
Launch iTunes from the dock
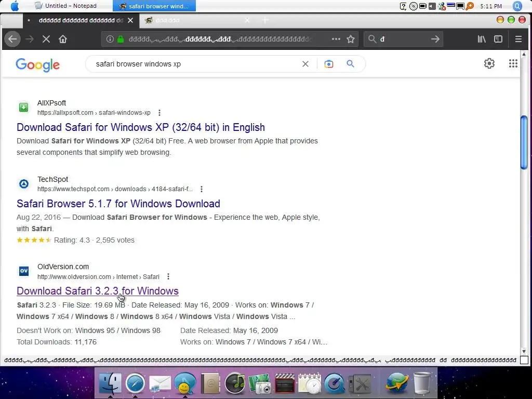[x=235, y=383]
